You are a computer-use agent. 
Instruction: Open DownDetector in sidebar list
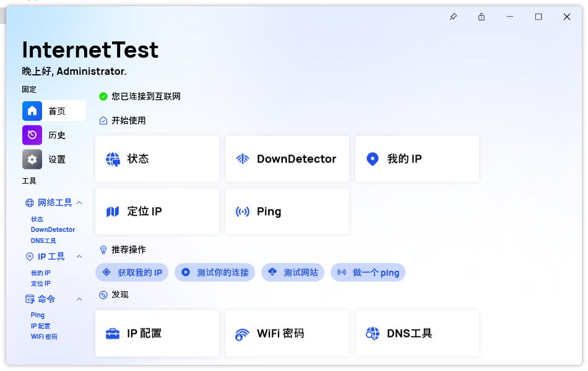pos(53,230)
